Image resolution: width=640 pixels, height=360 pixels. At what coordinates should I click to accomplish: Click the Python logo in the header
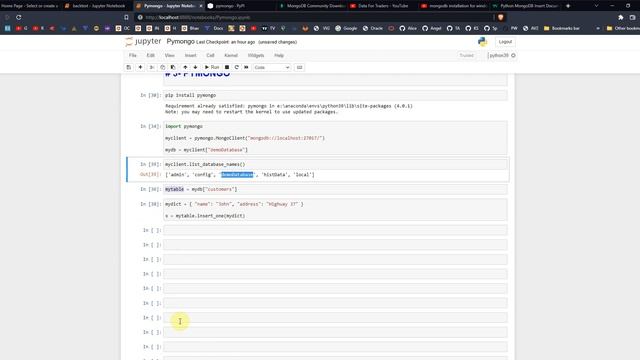click(482, 42)
